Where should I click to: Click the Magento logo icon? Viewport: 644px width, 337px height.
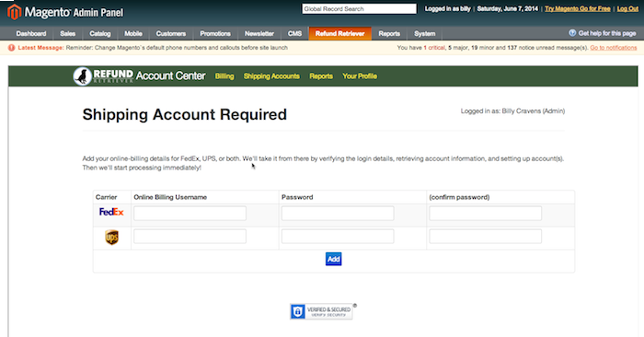[14, 12]
